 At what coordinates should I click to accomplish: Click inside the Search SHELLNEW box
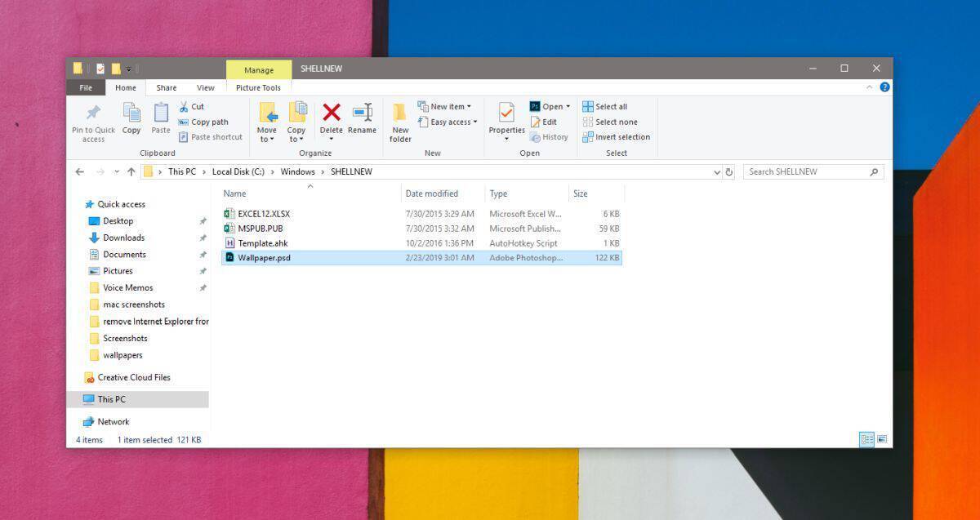point(813,171)
